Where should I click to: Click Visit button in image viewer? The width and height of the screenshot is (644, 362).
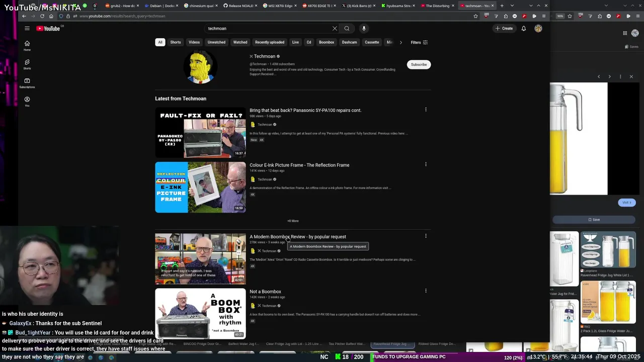(x=626, y=203)
